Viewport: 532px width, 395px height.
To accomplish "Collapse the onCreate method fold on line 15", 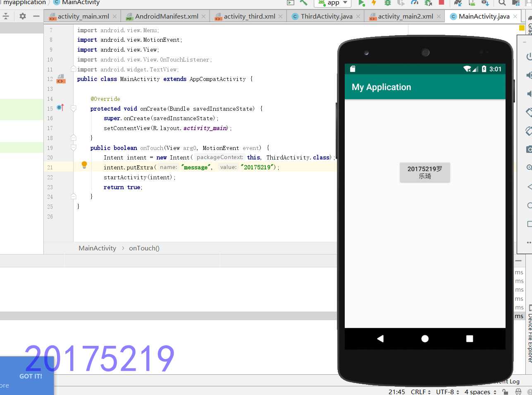I will point(74,109).
